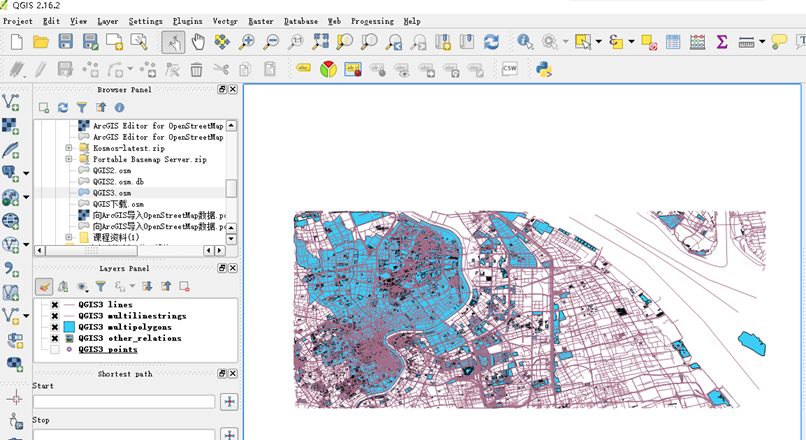806x440 pixels.
Task: Open the Python console
Action: point(543,69)
